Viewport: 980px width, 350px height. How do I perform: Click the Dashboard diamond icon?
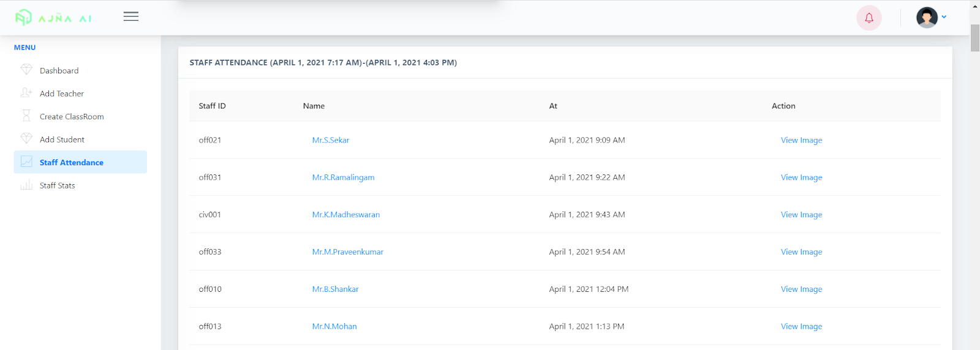(26, 70)
